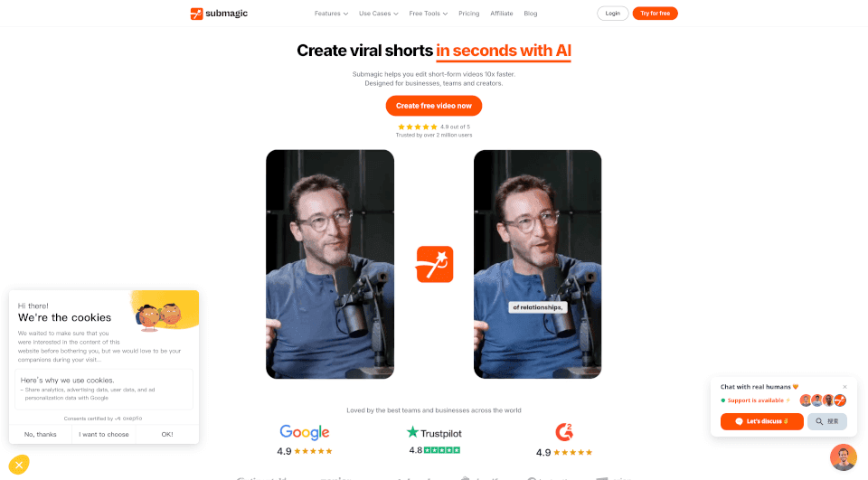Viewport: 868px width, 480px height.
Task: Close the Chat with real humans popup
Action: [844, 387]
